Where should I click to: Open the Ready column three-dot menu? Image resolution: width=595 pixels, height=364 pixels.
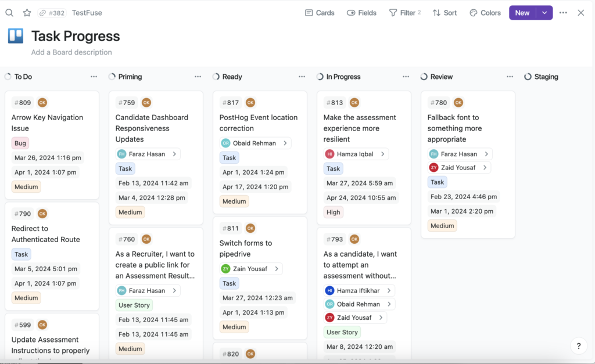[x=302, y=77]
